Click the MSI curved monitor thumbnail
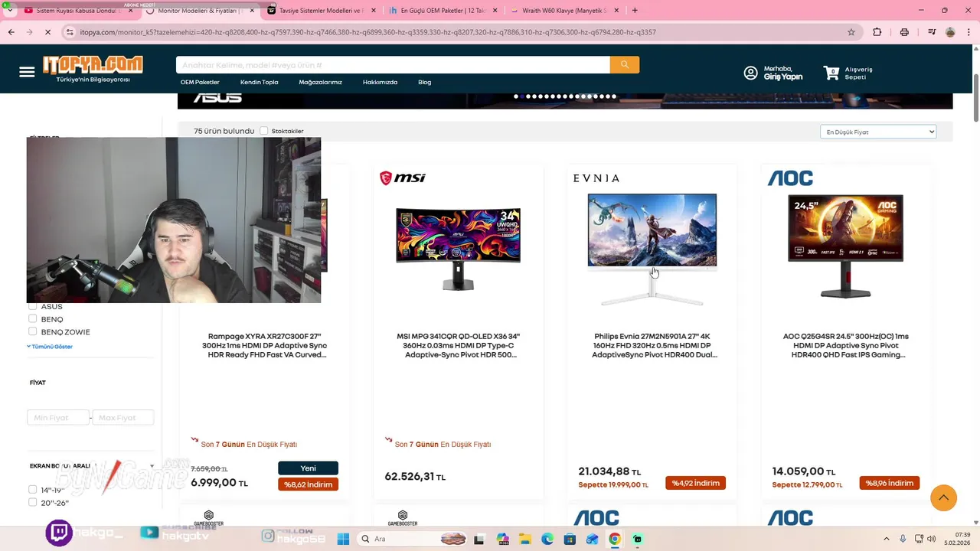The height and width of the screenshot is (551, 980). [x=458, y=249]
